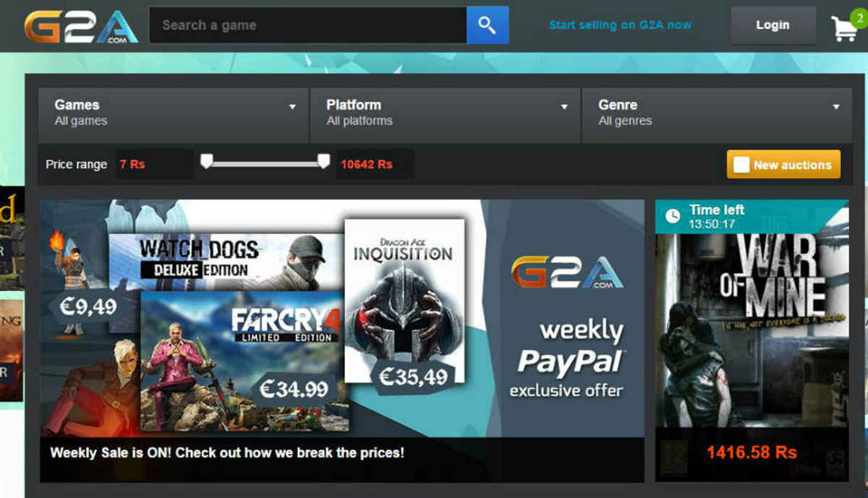The height and width of the screenshot is (498, 868).
Task: Click the maximum price field showing 10642 Rs
Action: [375, 164]
